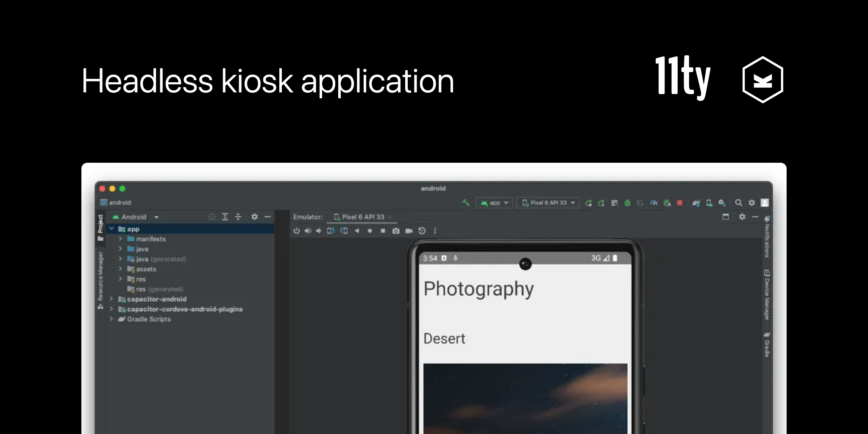Open emulator extended controls via three dots
Image resolution: width=868 pixels, height=434 pixels.
pos(435,231)
